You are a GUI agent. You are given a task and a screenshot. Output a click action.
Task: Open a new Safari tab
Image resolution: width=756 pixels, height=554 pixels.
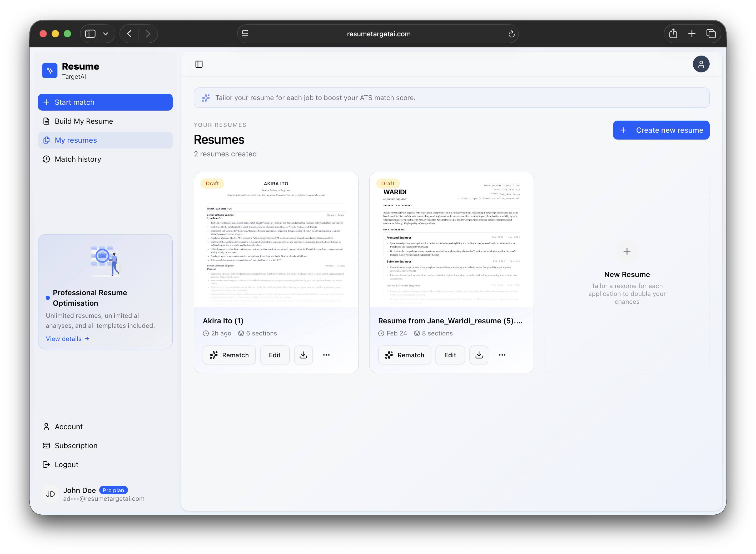pos(692,34)
